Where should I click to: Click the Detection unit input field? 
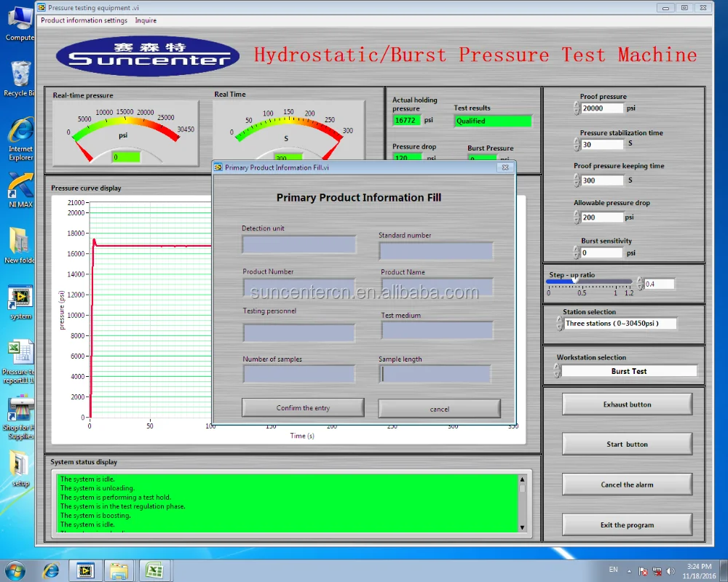(x=299, y=244)
